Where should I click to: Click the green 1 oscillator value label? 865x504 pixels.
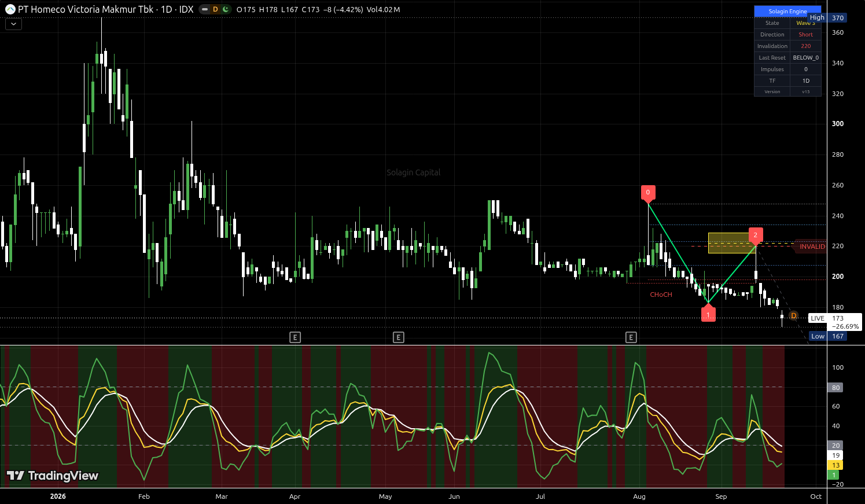tap(833, 475)
